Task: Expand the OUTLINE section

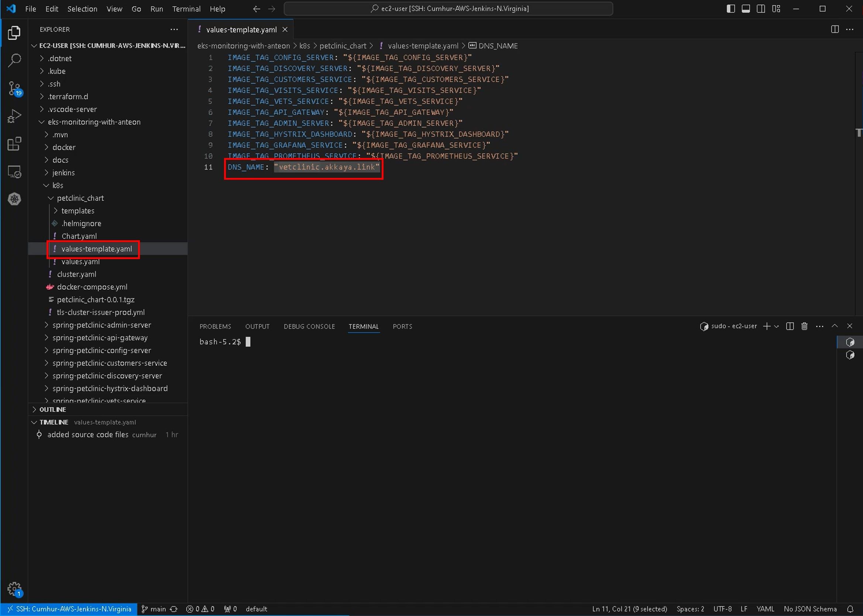Action: pyautogui.click(x=53, y=409)
